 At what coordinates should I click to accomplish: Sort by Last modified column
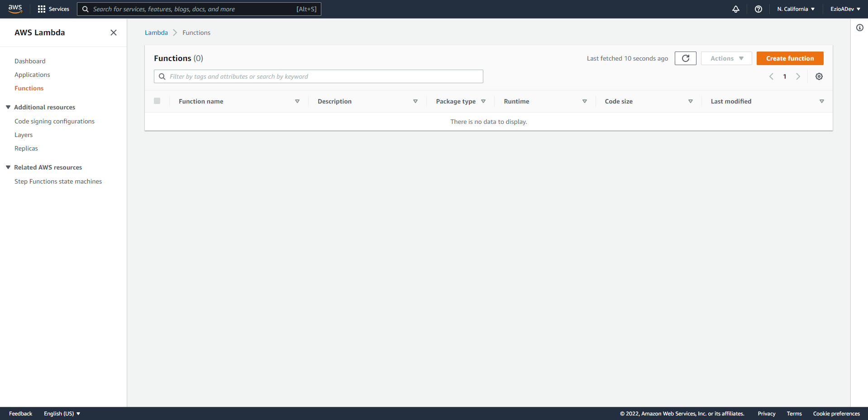pyautogui.click(x=822, y=101)
